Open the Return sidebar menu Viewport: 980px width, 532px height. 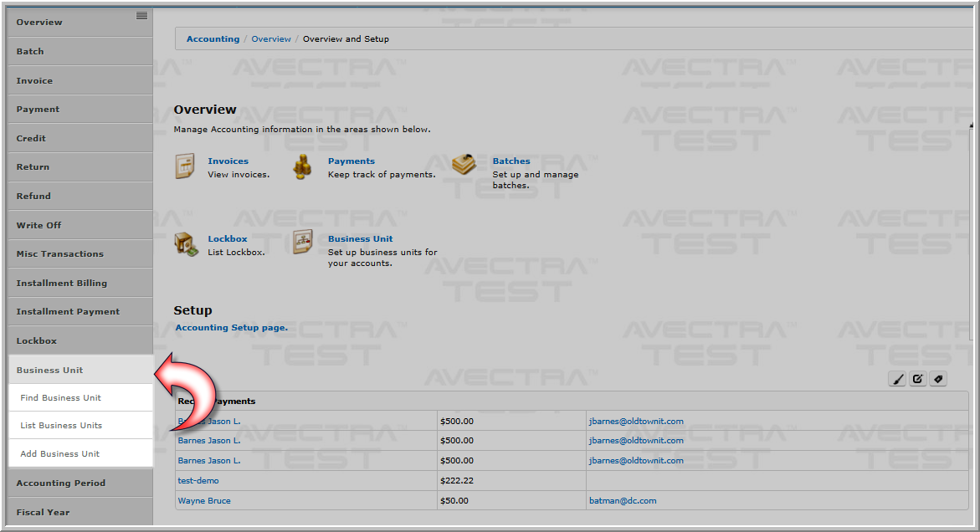(x=80, y=166)
